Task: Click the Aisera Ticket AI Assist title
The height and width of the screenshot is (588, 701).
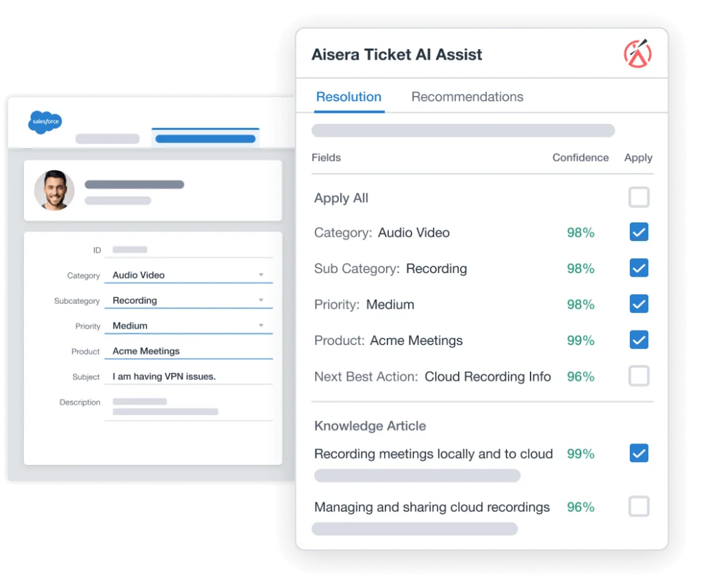Action: pyautogui.click(x=396, y=55)
